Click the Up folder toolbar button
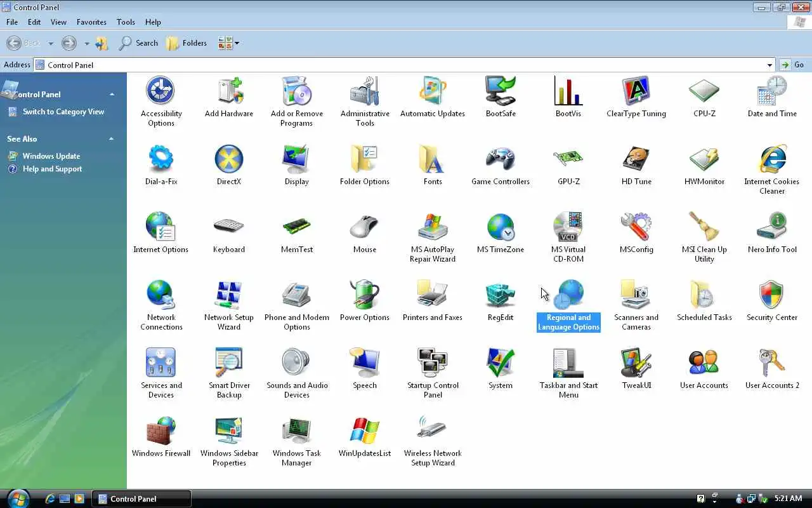 pyautogui.click(x=102, y=43)
